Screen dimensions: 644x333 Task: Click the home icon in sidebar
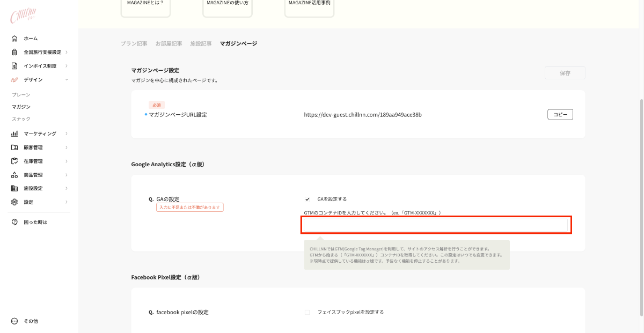point(14,39)
